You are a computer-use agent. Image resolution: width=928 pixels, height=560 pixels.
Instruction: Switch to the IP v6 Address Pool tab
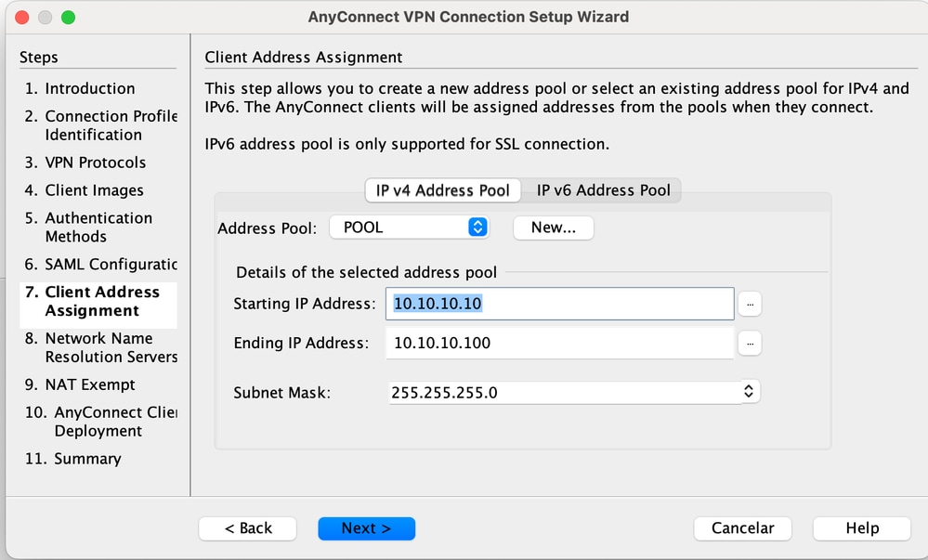(x=603, y=190)
